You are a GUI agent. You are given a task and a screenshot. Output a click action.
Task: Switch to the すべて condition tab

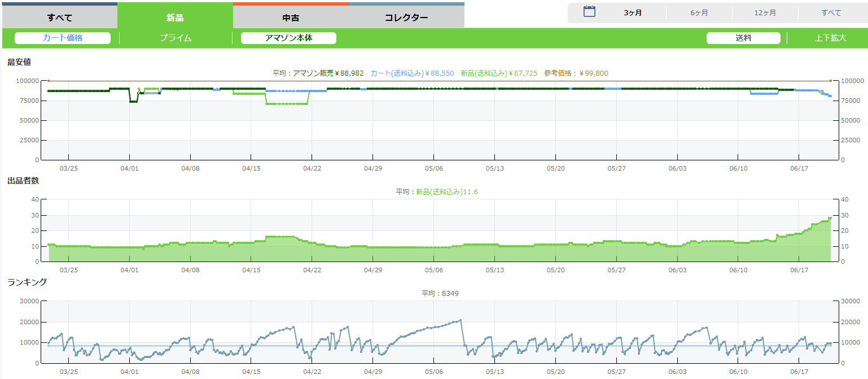point(59,17)
